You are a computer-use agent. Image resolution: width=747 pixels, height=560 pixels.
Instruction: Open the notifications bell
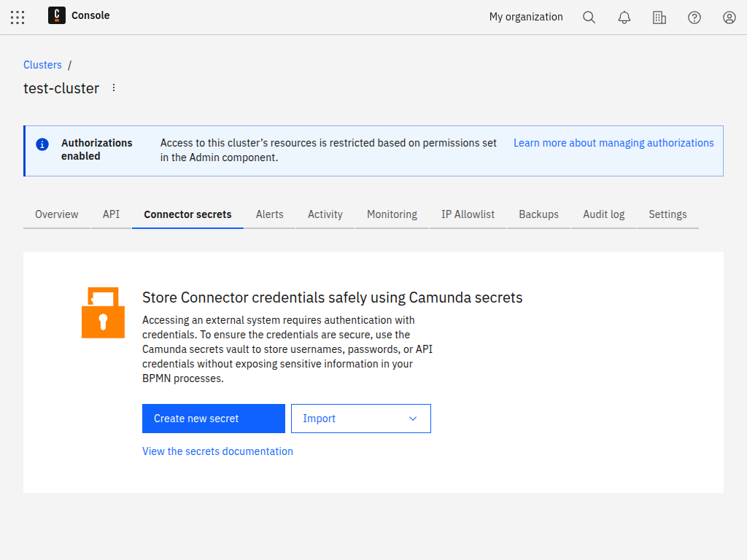click(x=624, y=17)
